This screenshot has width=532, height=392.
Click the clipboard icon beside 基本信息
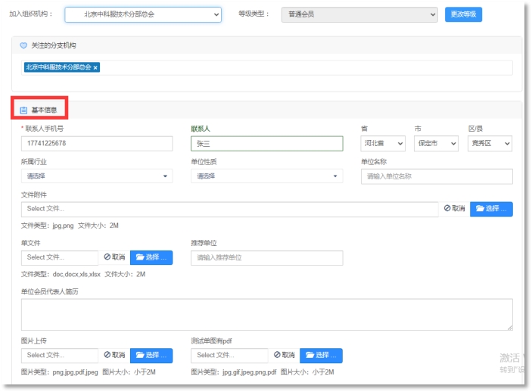pos(23,110)
